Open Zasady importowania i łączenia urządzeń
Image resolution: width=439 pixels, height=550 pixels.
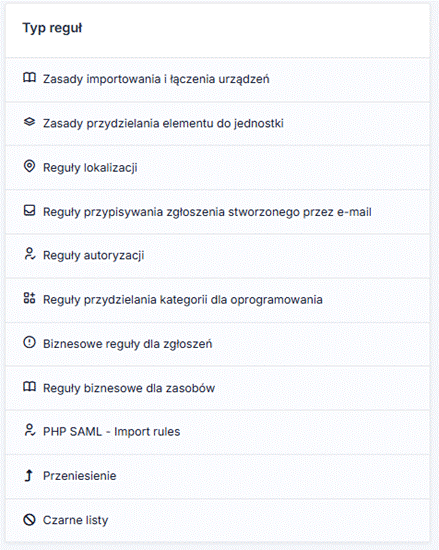point(218,79)
